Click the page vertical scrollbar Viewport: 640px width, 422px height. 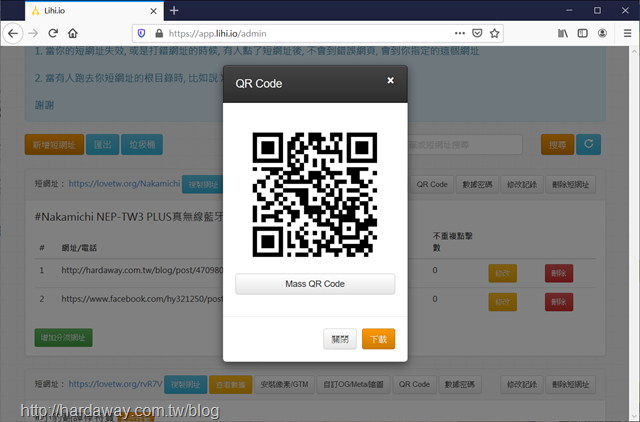coord(634,233)
